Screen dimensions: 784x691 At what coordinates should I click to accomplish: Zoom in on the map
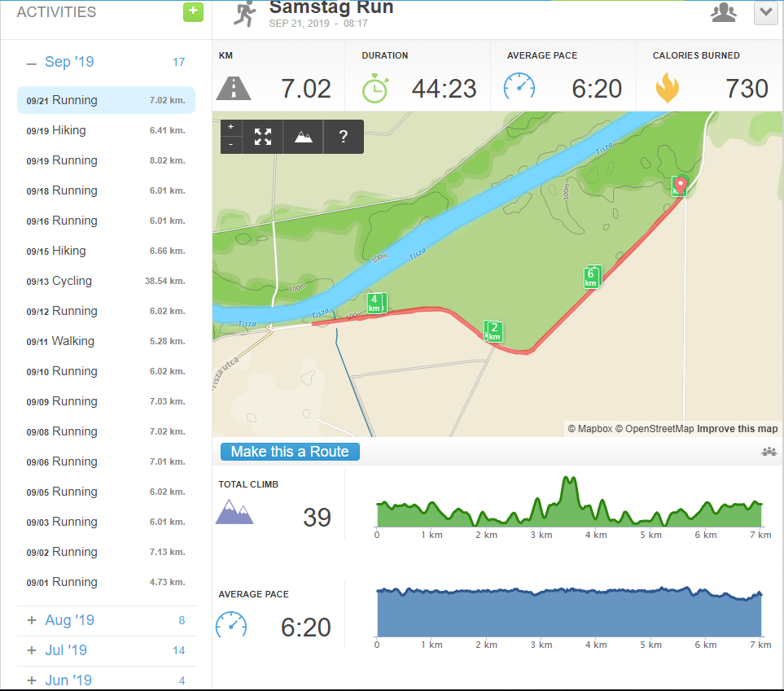[x=231, y=127]
